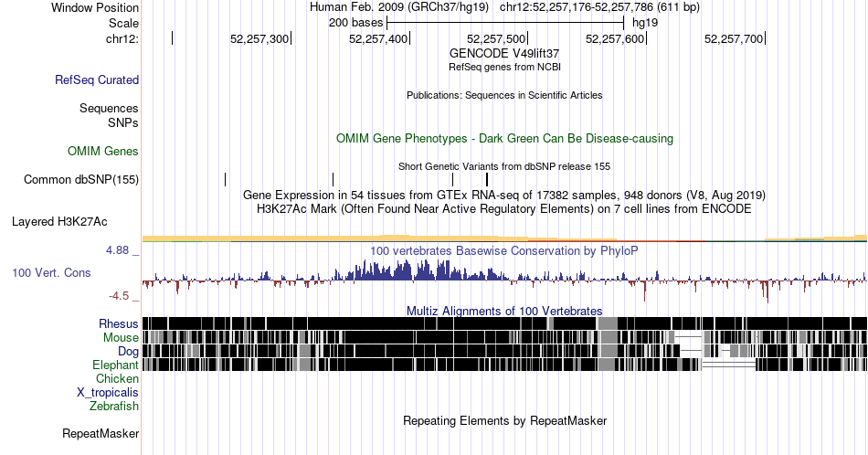
Task: Click the -4.5 PhyloP lower scale value
Action: click(119, 296)
